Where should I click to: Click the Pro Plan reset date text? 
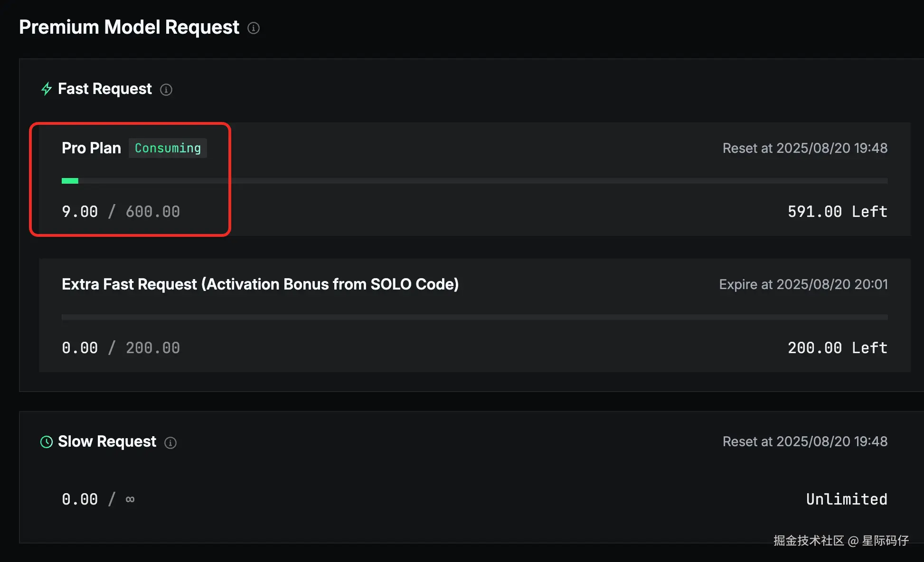[805, 148]
